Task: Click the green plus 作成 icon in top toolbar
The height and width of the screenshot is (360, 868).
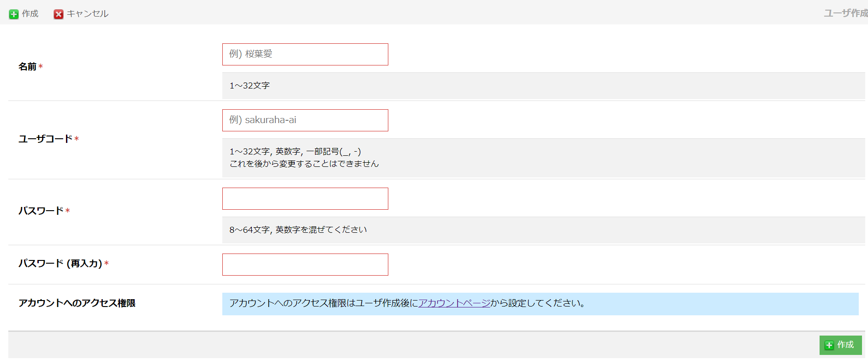Action: [x=14, y=14]
